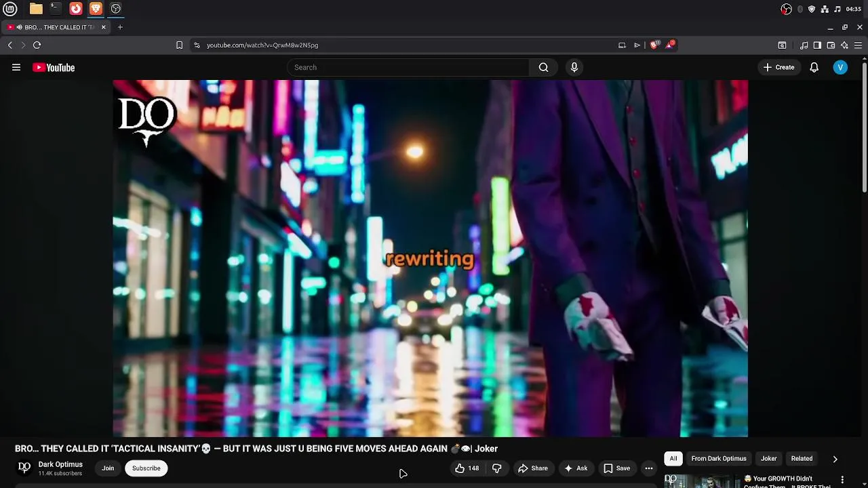
Task: Launch the Terminal from the taskbar
Action: tap(56, 9)
